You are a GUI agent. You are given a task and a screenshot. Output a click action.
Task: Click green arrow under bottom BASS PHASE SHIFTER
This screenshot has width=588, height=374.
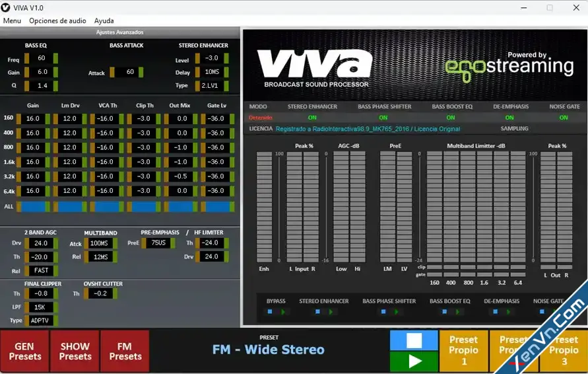point(397,312)
